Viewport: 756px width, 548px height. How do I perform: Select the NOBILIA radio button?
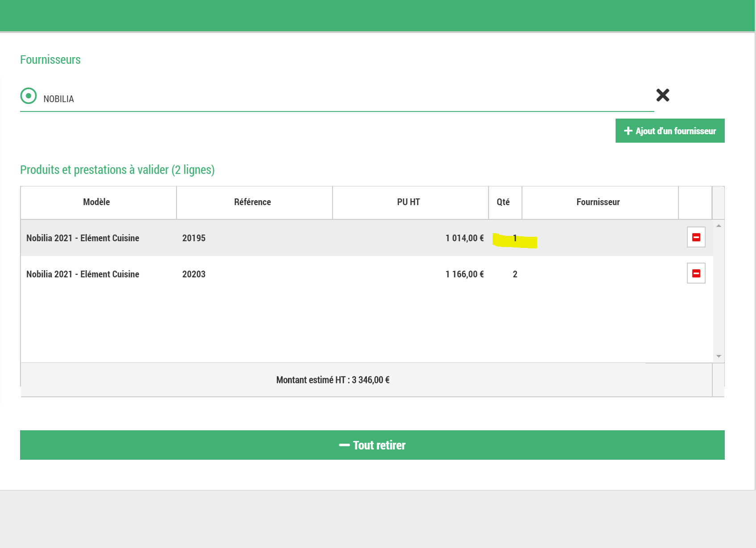29,96
